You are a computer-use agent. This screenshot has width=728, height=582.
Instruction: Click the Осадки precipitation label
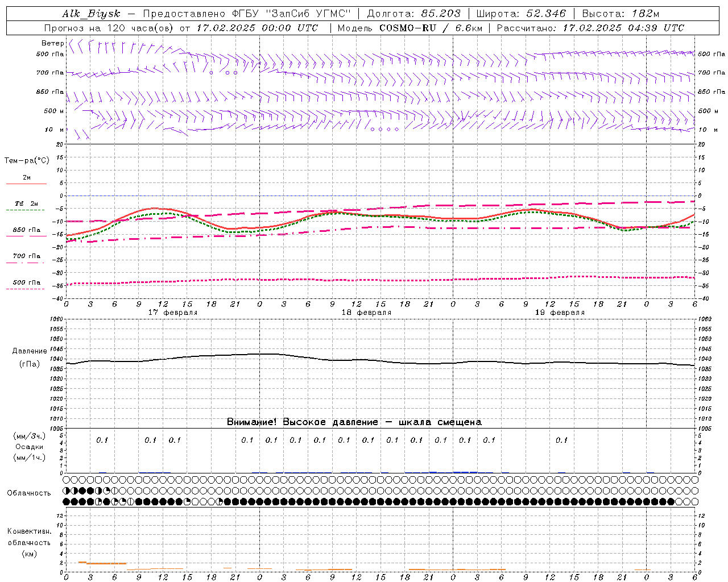click(x=30, y=447)
